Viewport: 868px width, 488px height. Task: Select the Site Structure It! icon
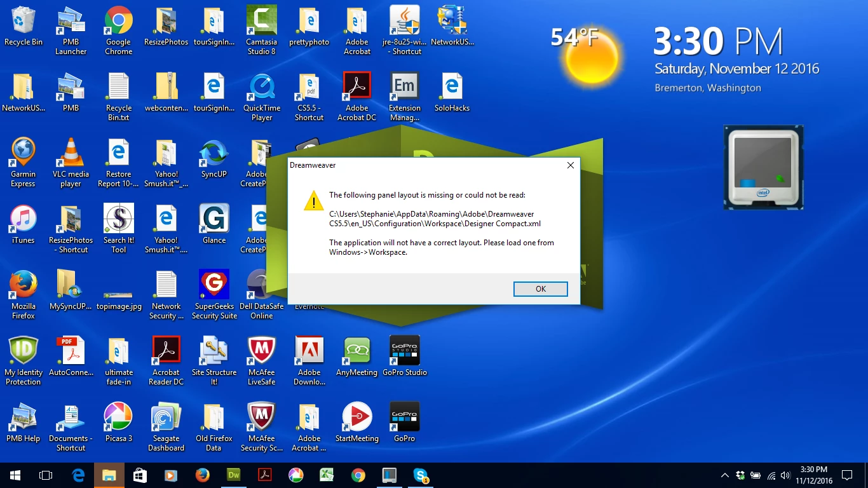pos(214,362)
